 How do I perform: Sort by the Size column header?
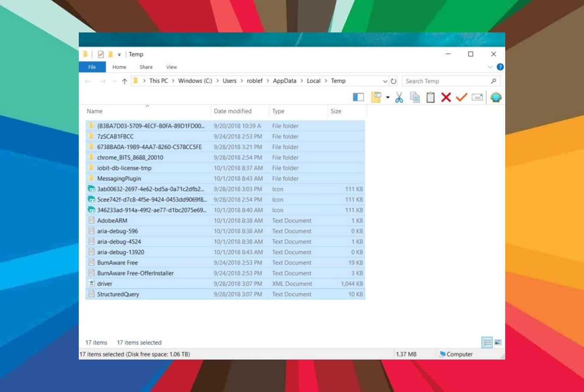click(x=346, y=111)
